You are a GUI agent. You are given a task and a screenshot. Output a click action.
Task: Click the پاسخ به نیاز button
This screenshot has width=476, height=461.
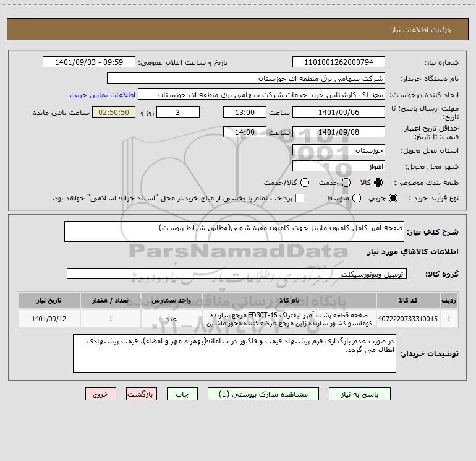359,394
